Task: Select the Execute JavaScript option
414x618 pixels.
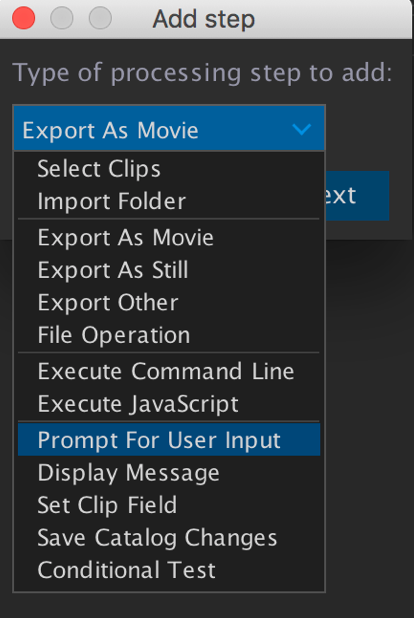Action: [169, 404]
